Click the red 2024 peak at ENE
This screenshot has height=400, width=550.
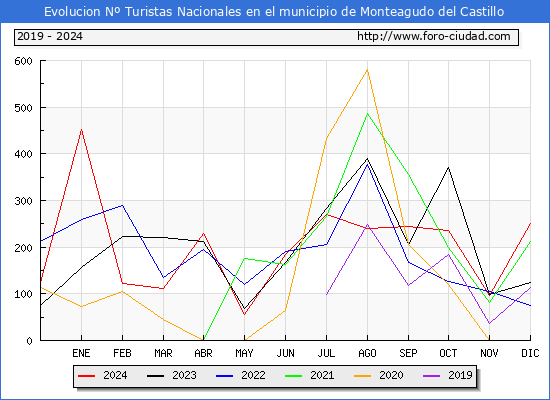(81, 129)
